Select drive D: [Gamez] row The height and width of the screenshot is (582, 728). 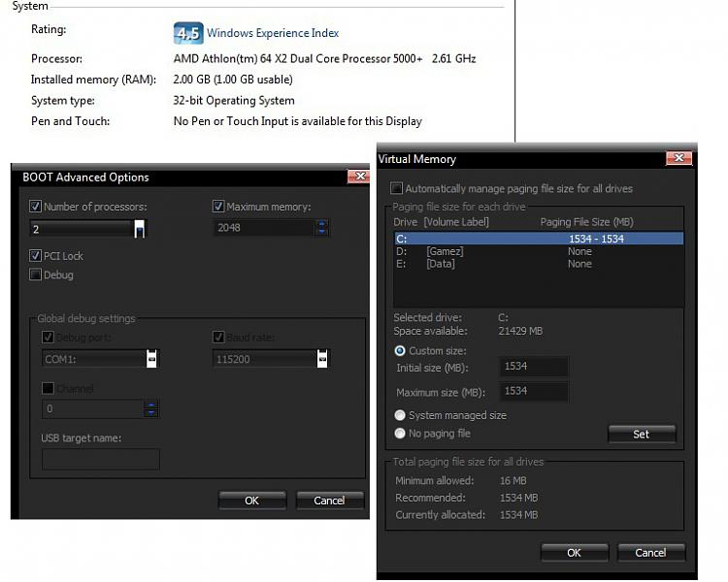[x=539, y=251]
